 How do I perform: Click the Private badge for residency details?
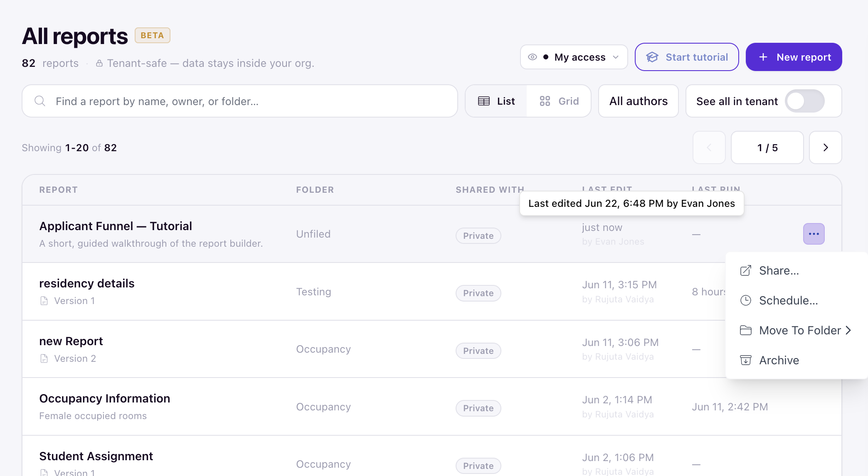click(478, 293)
